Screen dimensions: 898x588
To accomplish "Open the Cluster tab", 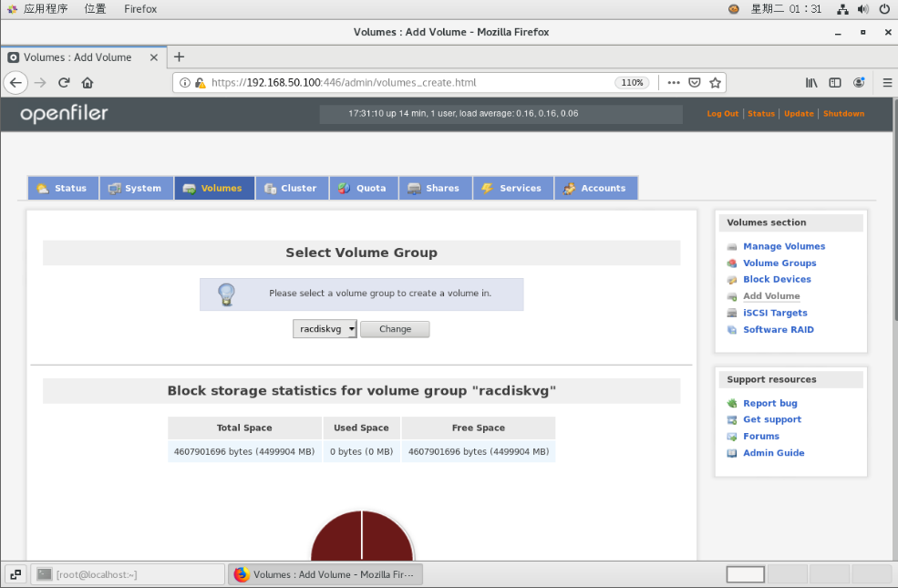I will tap(292, 188).
